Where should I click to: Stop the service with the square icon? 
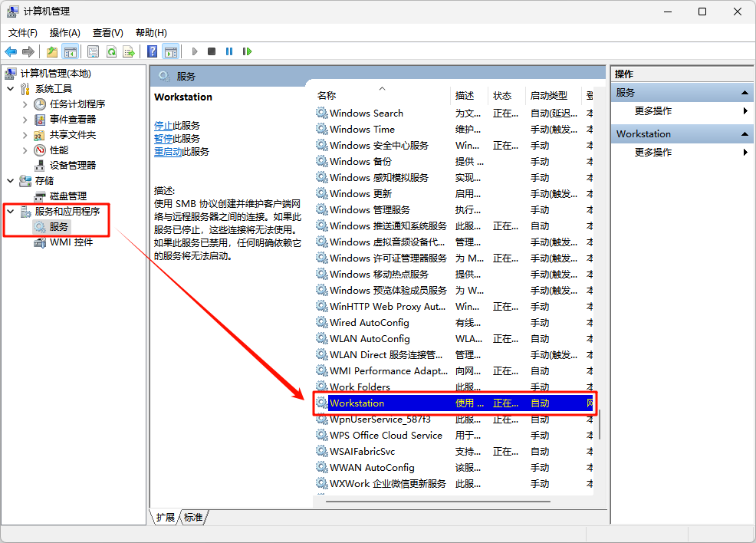point(212,51)
